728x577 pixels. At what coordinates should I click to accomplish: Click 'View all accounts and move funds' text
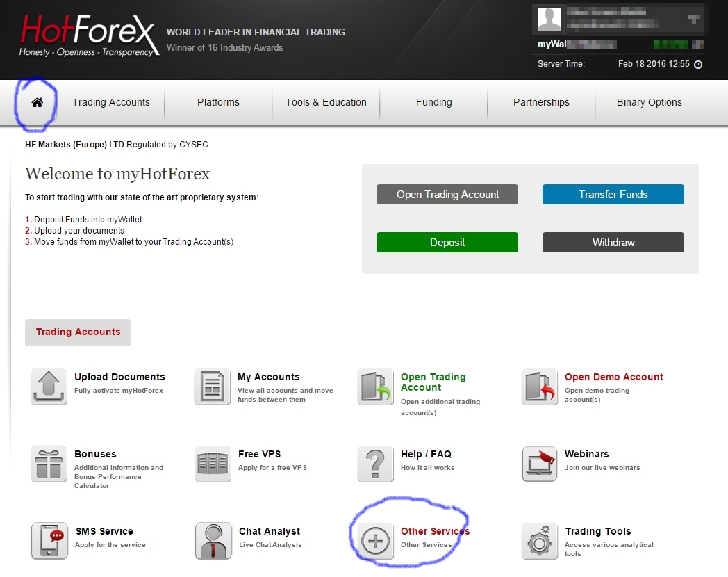pos(285,395)
